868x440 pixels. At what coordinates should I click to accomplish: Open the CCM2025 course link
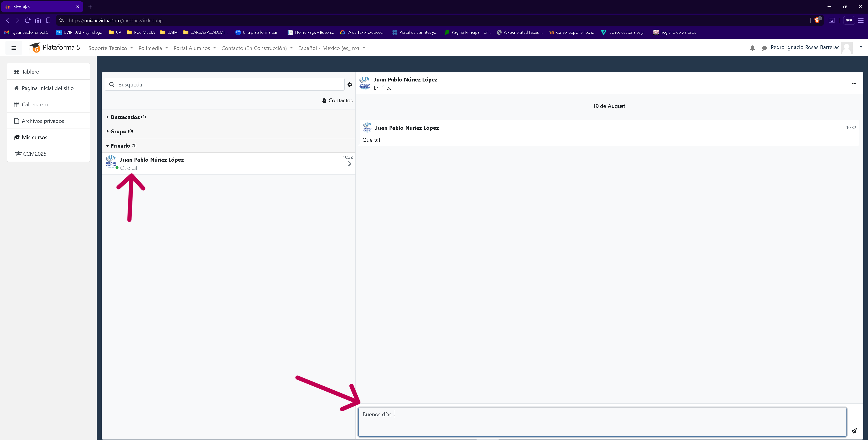pos(49,153)
